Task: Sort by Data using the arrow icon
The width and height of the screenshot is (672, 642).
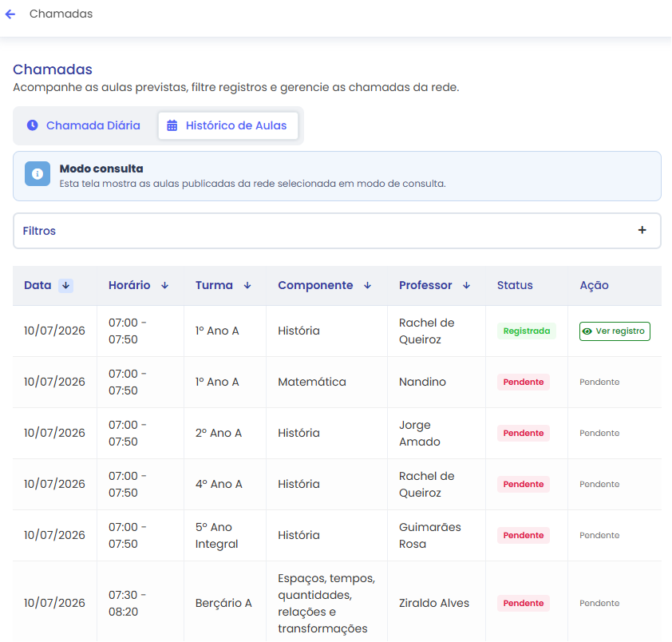Action: [x=65, y=286]
